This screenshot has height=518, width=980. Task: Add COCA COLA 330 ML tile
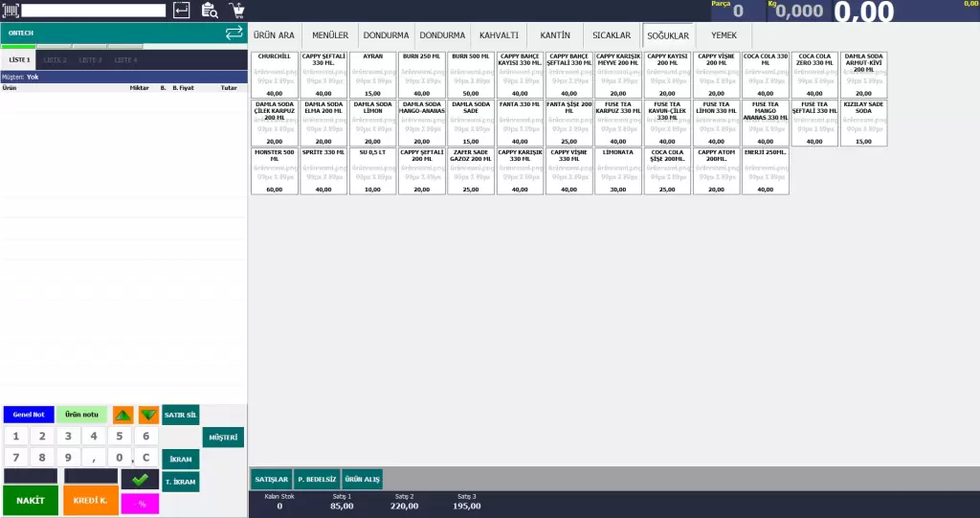[x=766, y=75]
